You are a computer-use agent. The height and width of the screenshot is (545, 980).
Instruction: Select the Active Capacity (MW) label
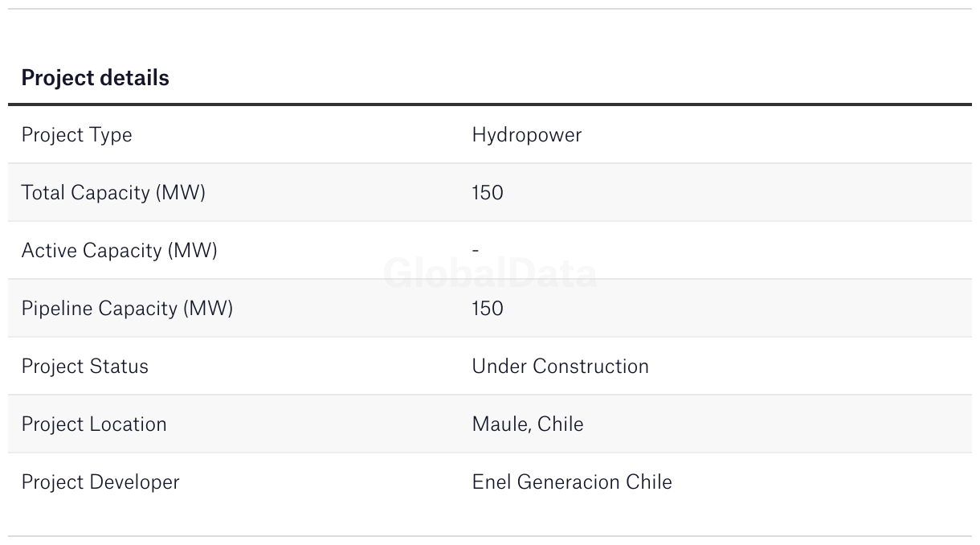coord(119,251)
